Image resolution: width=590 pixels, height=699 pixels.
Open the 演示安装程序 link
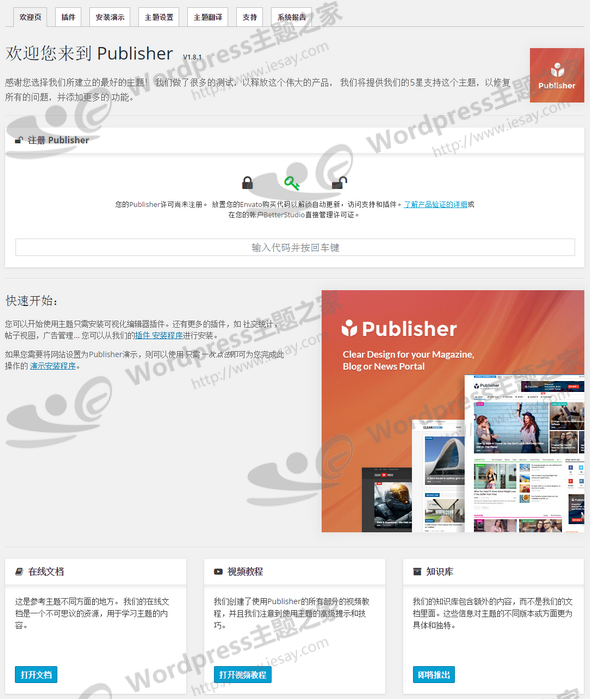point(53,366)
